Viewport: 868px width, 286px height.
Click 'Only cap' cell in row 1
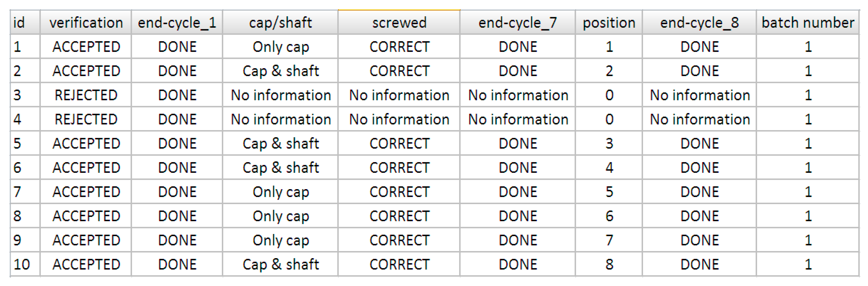(280, 47)
